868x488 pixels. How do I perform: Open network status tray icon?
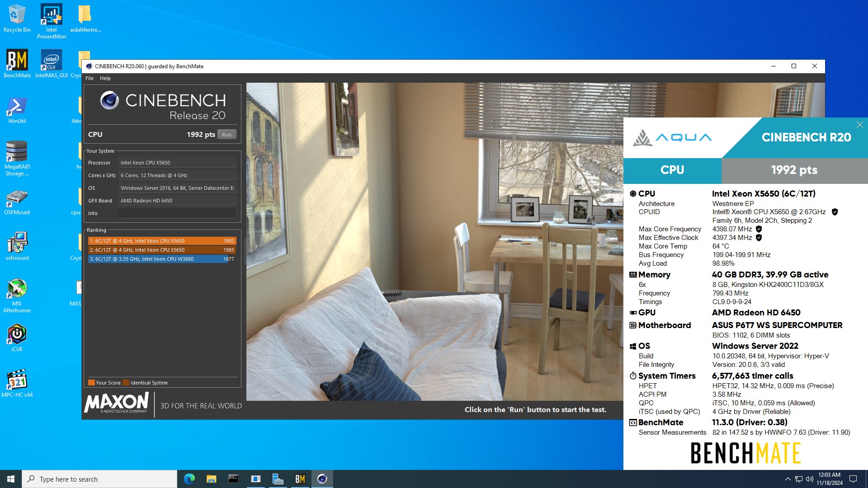(799, 479)
